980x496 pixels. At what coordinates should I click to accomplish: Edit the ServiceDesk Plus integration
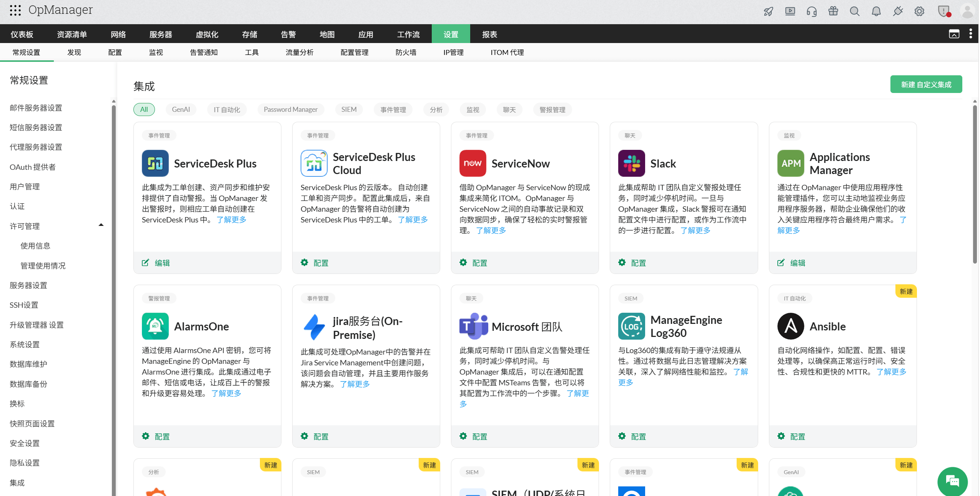tap(156, 263)
